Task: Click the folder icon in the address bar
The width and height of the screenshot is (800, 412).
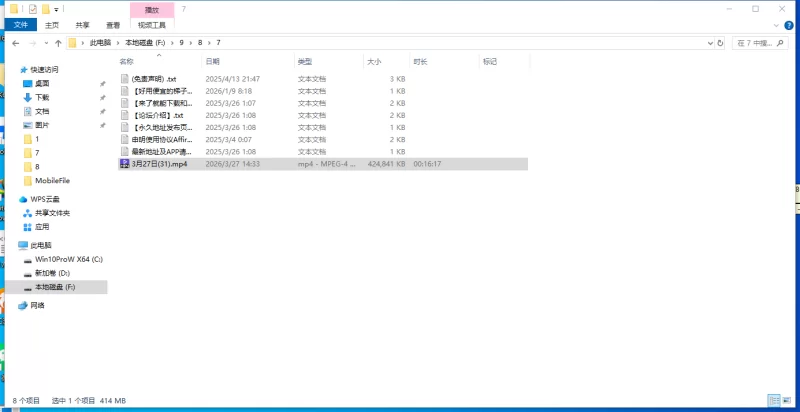Action: [72, 43]
